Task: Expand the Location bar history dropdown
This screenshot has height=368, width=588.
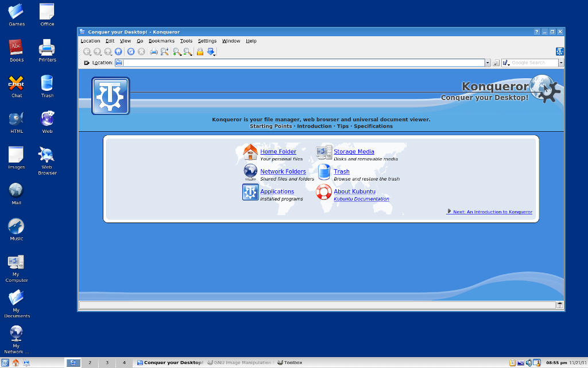Action: click(488, 63)
